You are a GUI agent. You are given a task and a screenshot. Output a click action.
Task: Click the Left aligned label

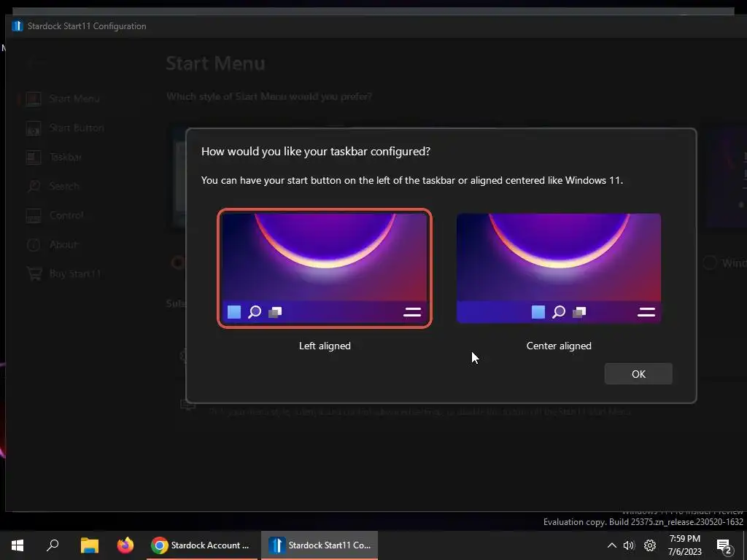325,346
